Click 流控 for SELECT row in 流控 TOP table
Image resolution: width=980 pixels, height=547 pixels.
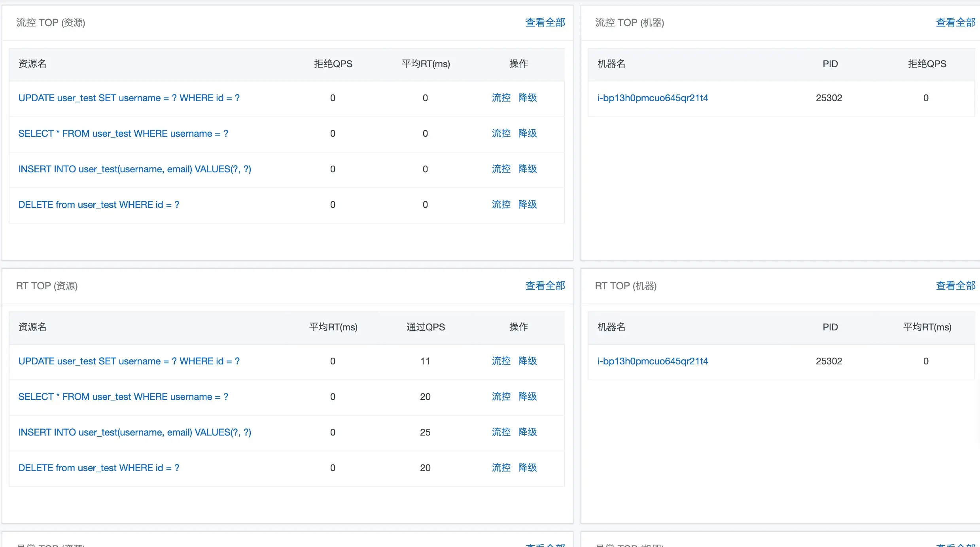click(x=501, y=133)
